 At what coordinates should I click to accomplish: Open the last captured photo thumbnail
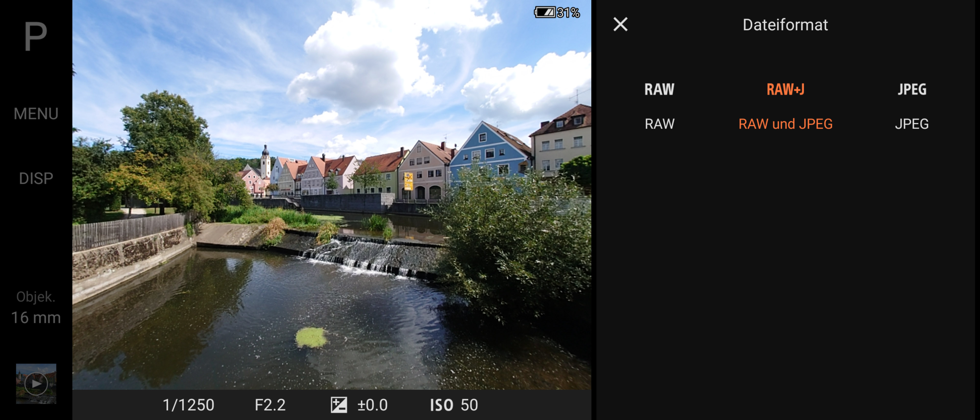pos(36,383)
